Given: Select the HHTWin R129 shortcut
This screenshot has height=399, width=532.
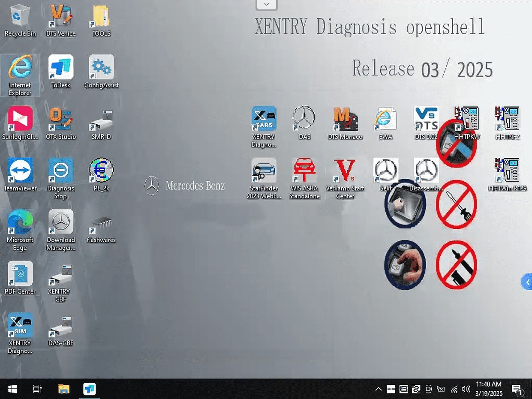Looking at the screenshot, I should coord(507,175).
